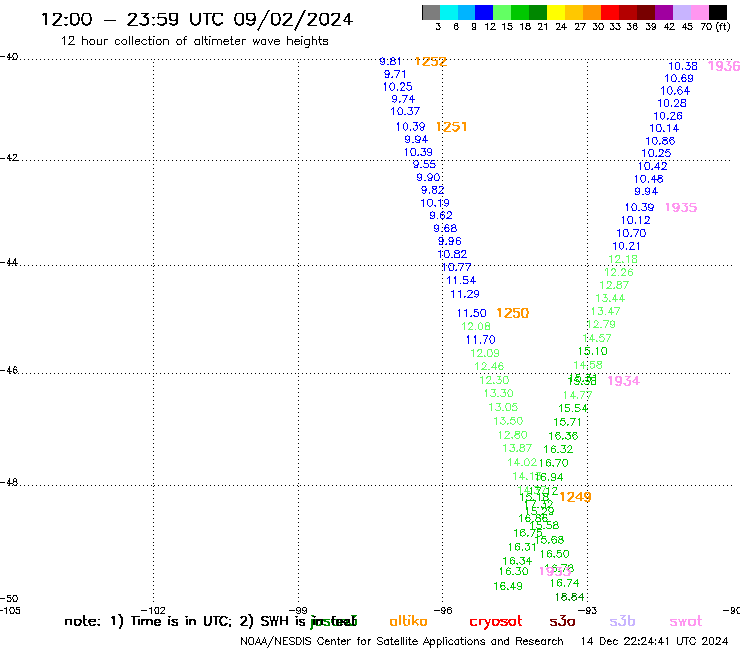Click the gray swatch in the color scale
Image resolution: width=740 pixels, height=650 pixels.
coord(431,12)
